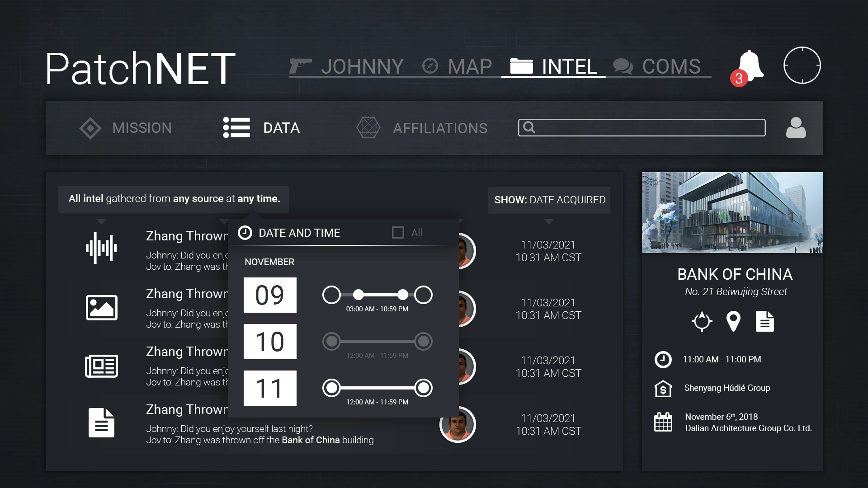Click the crosshair target icon under Bank of China

[702, 321]
